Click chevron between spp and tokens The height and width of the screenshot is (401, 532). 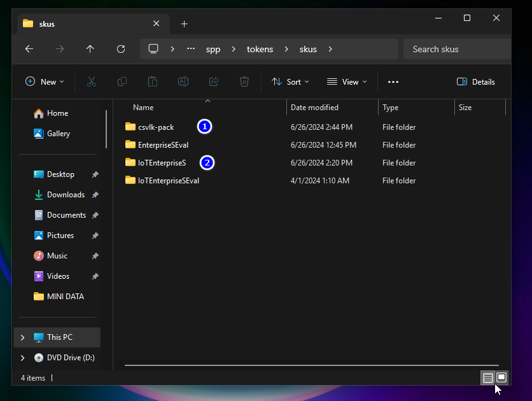tap(234, 49)
